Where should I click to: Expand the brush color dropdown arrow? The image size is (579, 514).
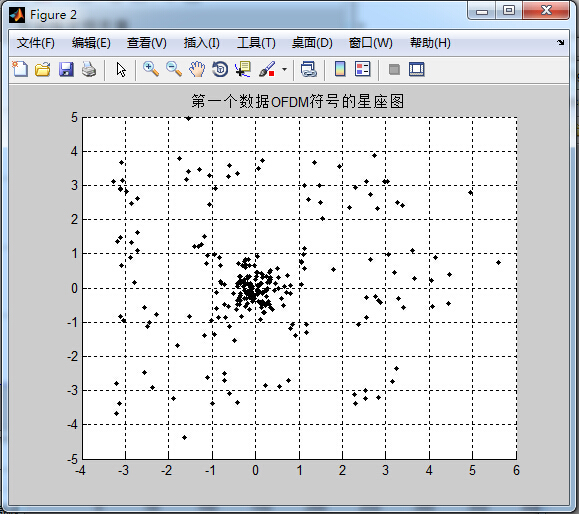284,69
